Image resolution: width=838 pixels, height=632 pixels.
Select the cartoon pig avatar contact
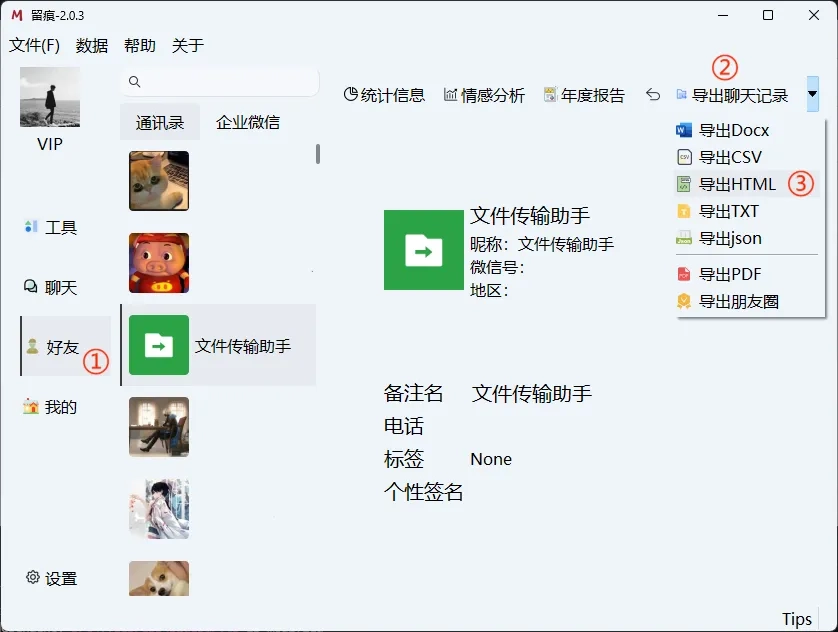coord(159,263)
